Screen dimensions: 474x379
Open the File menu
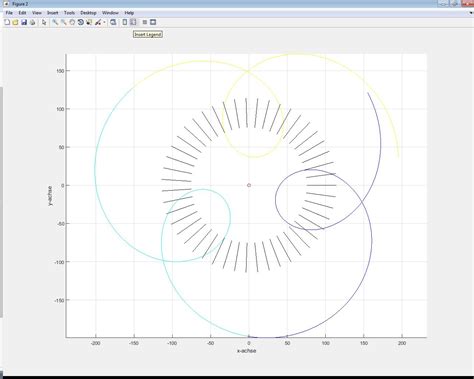pyautogui.click(x=9, y=13)
